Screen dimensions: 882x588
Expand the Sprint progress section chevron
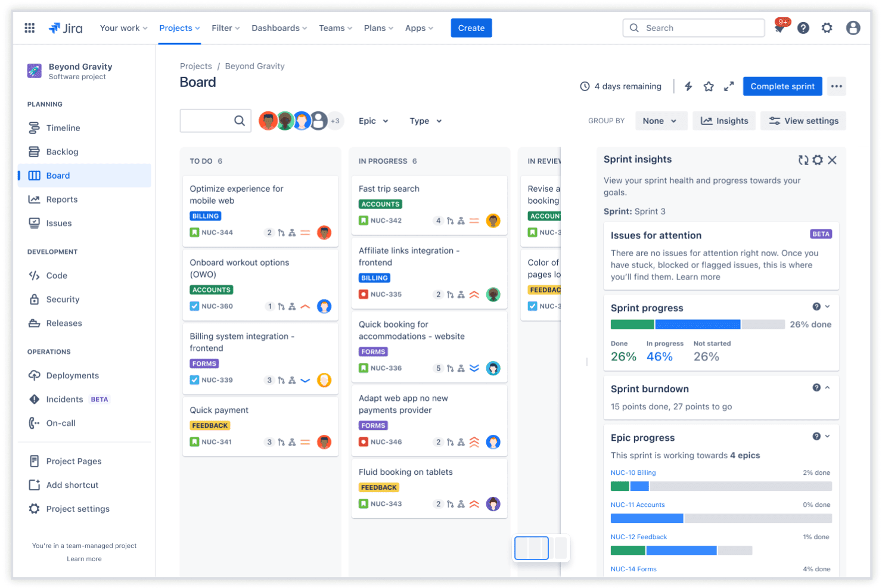click(827, 307)
